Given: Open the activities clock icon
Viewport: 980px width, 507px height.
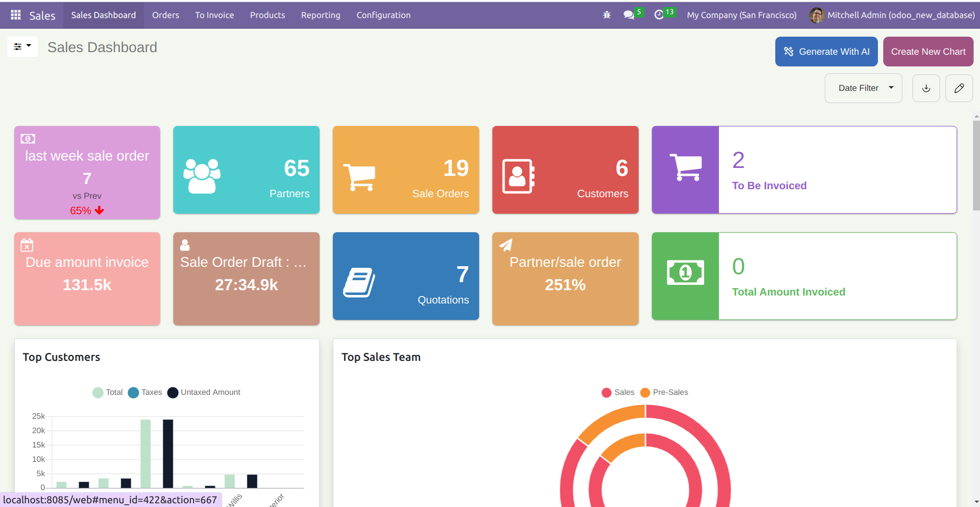Looking at the screenshot, I should (x=659, y=15).
